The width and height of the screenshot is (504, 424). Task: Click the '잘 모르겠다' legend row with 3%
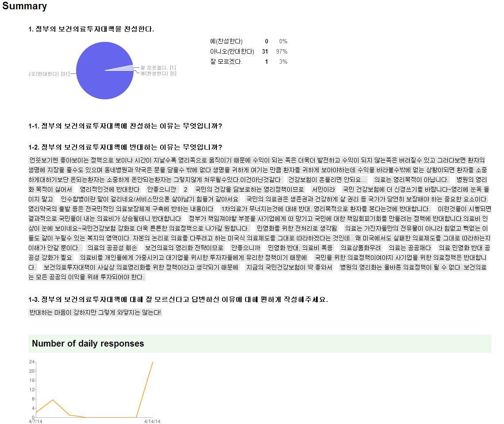[249, 62]
